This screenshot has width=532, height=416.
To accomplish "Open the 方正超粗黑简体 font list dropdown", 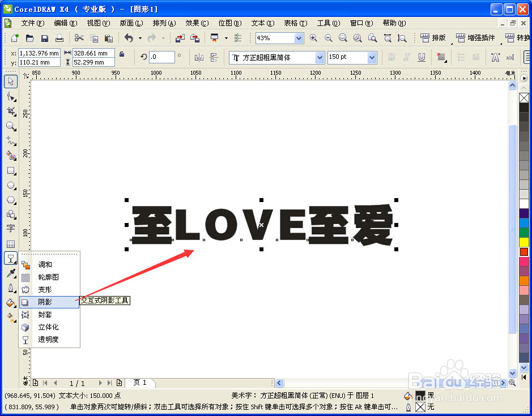I will (321, 57).
